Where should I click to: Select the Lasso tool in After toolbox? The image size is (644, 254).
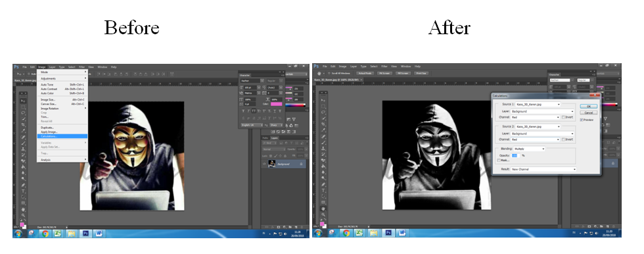[323, 113]
